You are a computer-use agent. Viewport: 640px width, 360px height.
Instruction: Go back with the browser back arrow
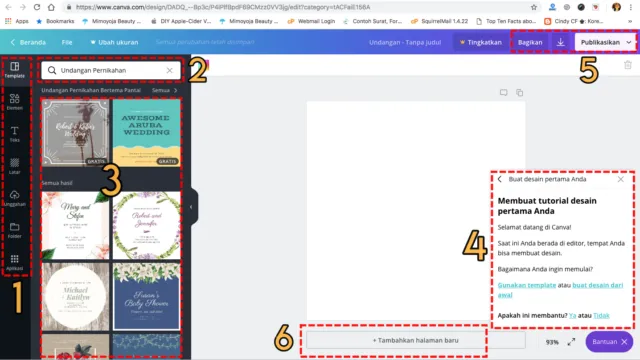tap(9, 7)
